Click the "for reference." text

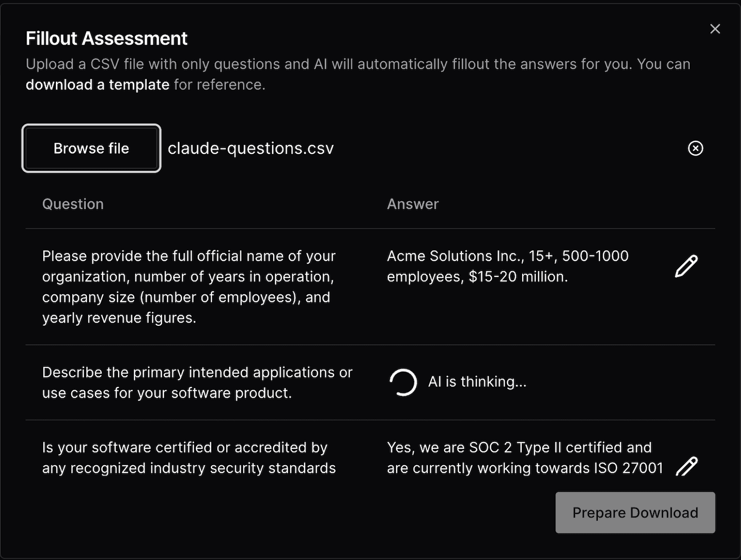click(x=219, y=85)
